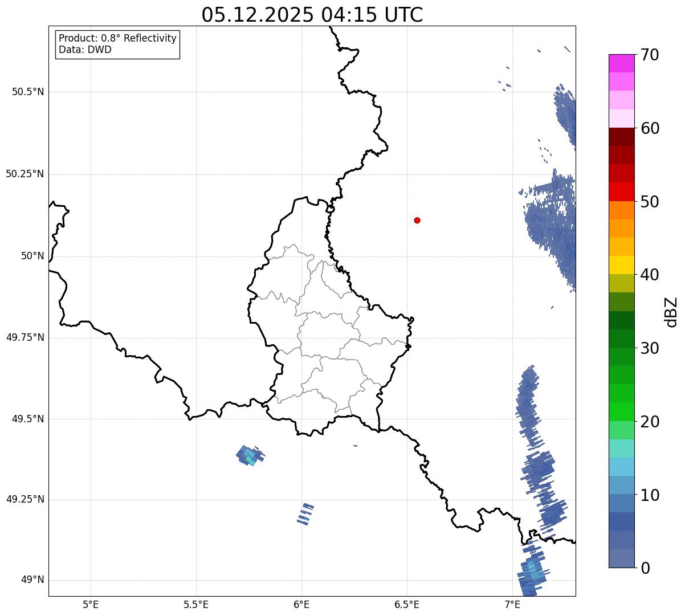Viewport: 685px width, 616px height.
Task: Click the 'dBZ' colorbar axis label
Action: [x=671, y=312]
